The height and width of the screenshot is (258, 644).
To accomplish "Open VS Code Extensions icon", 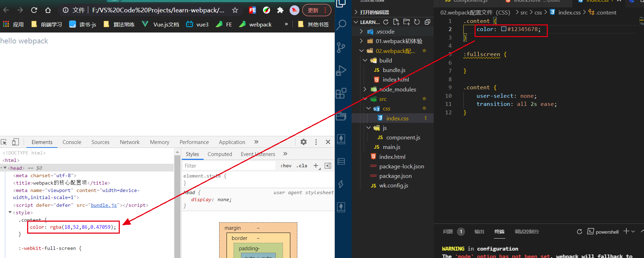I will coord(341,94).
